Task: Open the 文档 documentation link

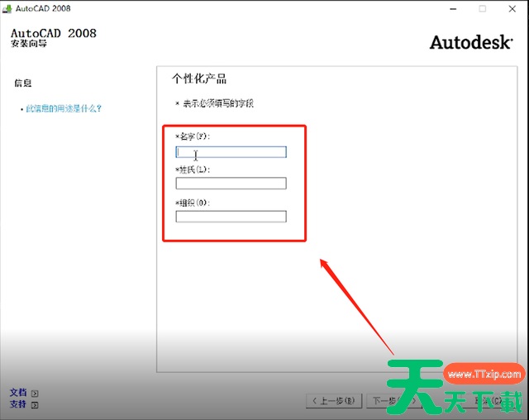Action: pyautogui.click(x=18, y=393)
